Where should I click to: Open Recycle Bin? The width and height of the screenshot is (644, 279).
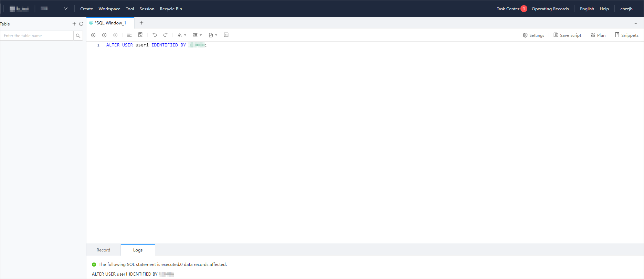(171, 9)
